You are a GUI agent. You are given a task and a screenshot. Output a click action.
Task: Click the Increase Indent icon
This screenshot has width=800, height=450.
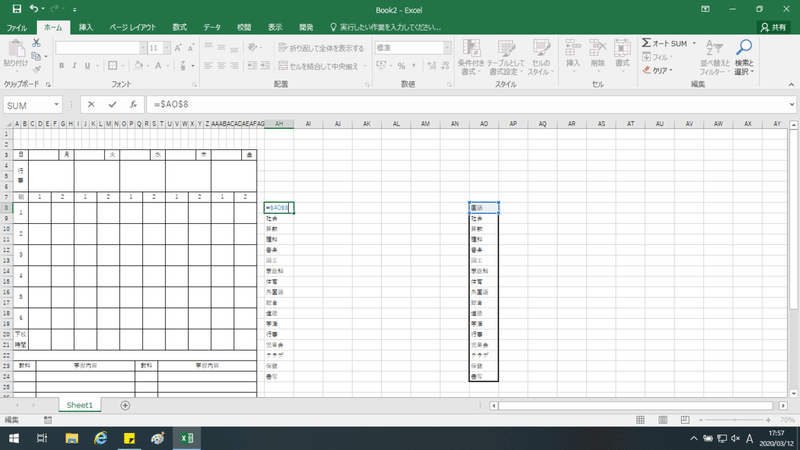[265, 65]
